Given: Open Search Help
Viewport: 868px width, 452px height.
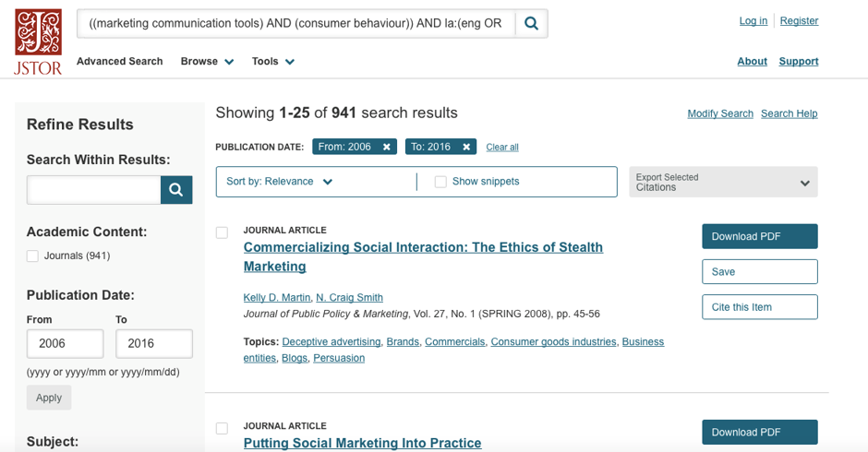Looking at the screenshot, I should coord(789,113).
